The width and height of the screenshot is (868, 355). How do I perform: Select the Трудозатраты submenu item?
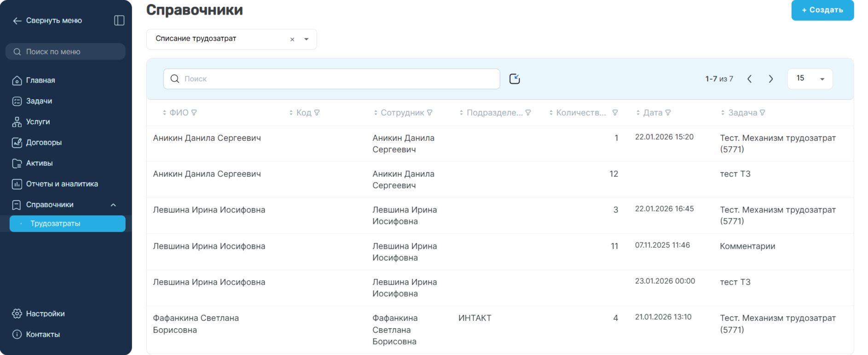pos(68,223)
